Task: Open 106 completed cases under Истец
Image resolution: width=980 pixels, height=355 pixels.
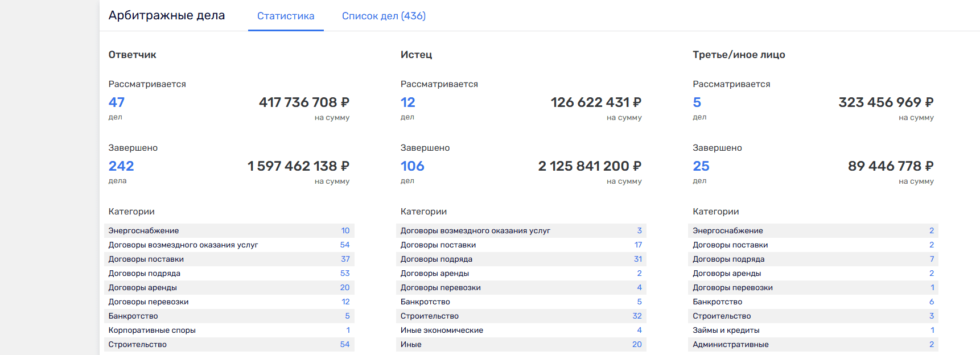Action: pos(413,166)
